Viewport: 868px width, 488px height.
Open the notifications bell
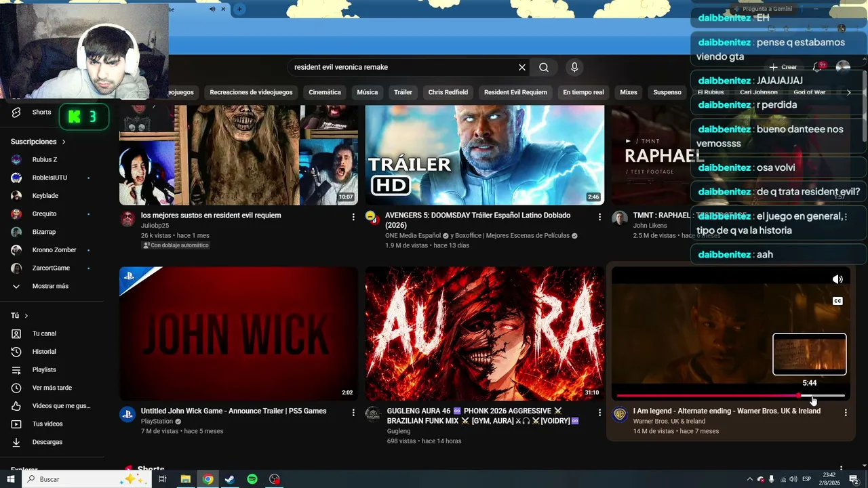click(818, 66)
